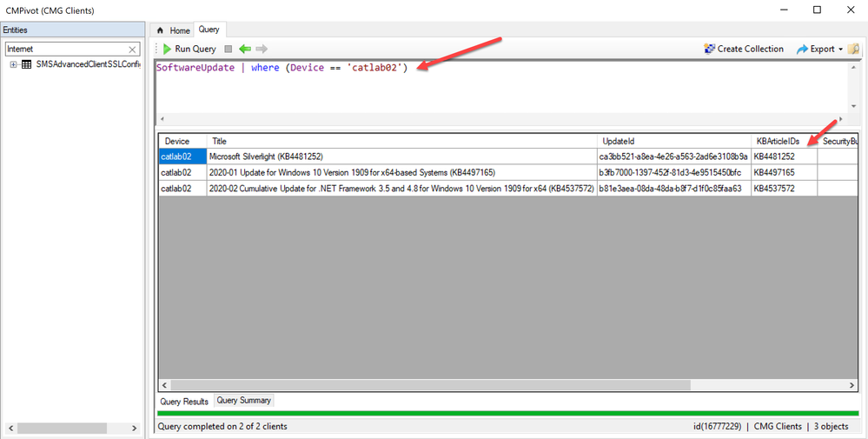
Task: Minimize the CMPivot window
Action: click(784, 10)
